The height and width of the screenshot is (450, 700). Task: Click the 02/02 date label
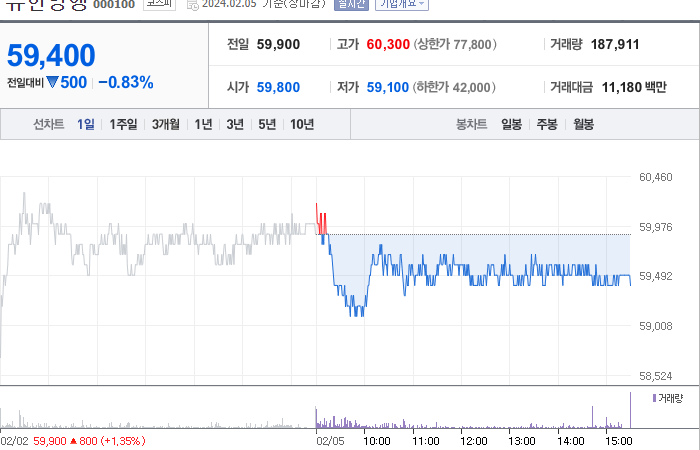pos(14,441)
